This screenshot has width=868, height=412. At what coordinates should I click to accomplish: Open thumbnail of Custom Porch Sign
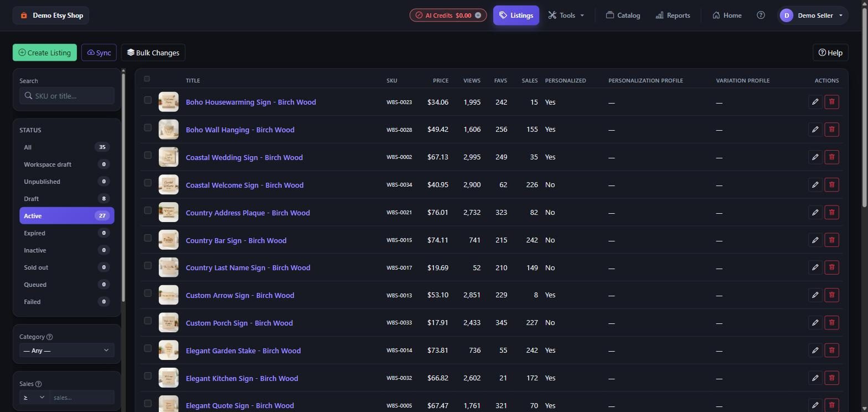[x=168, y=323]
